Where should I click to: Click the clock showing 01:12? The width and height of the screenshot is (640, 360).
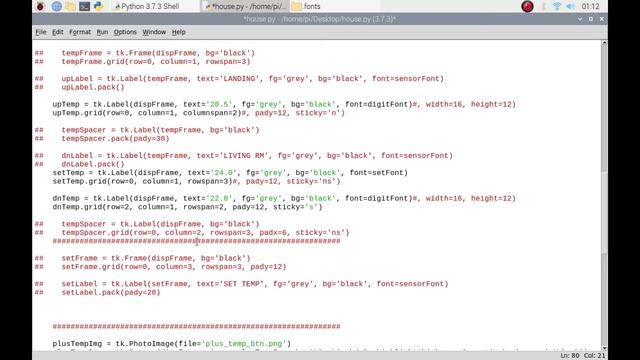tap(590, 6)
